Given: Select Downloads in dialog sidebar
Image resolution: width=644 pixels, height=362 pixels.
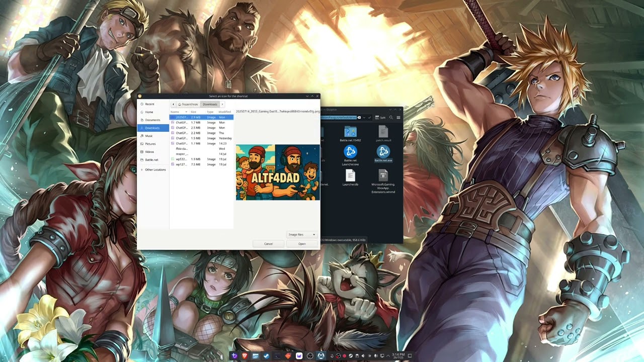Looking at the screenshot, I should click(153, 128).
